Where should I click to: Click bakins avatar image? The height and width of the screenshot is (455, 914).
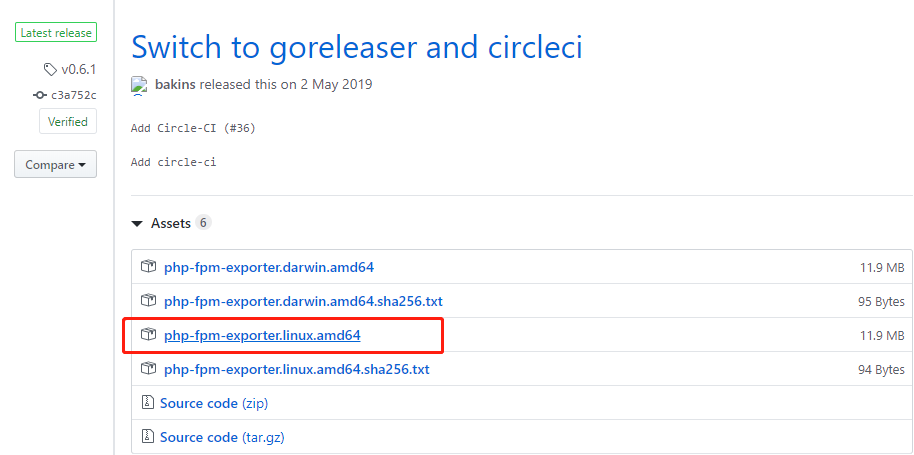(x=139, y=85)
